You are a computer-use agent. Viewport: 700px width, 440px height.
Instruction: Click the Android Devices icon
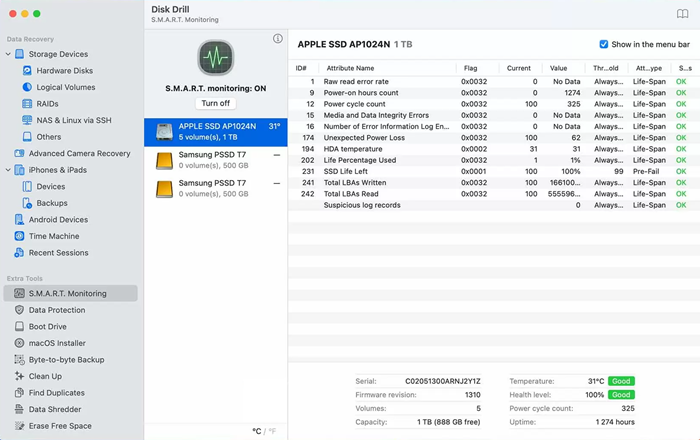coord(19,219)
